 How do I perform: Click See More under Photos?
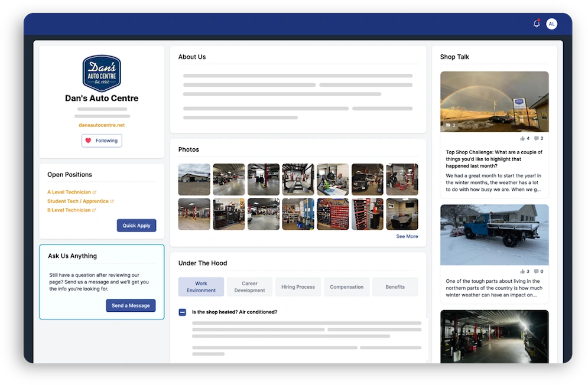coord(407,237)
